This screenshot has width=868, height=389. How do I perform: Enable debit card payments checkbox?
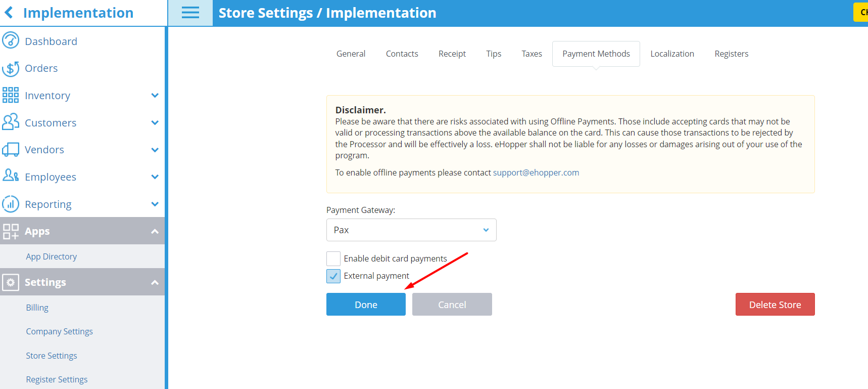333,258
